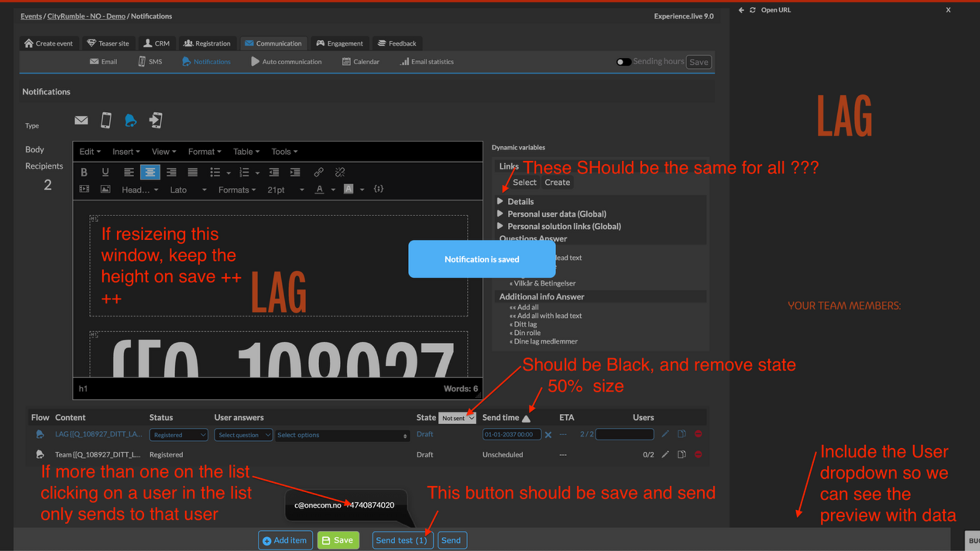
Task: Switch to the Auto communication tab
Action: [x=286, y=62]
